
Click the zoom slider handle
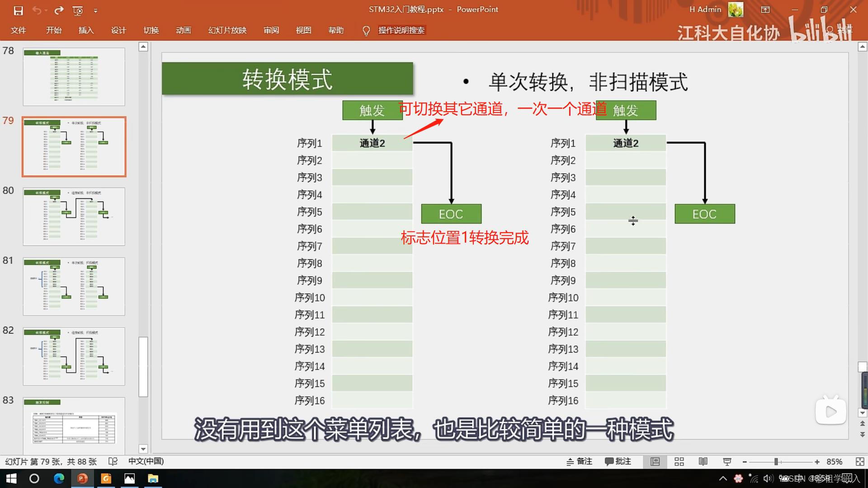click(776, 461)
